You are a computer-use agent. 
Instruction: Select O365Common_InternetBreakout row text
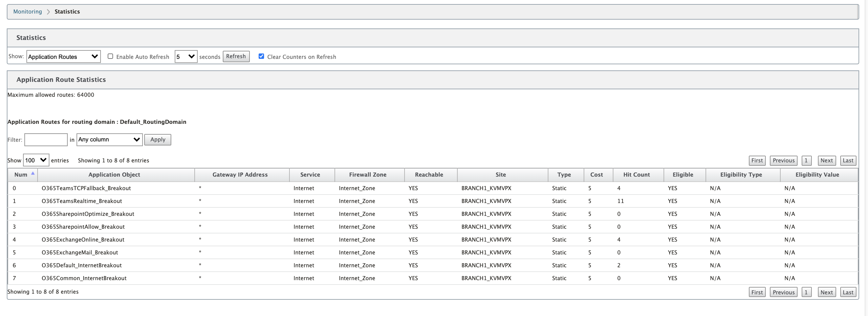pos(84,278)
